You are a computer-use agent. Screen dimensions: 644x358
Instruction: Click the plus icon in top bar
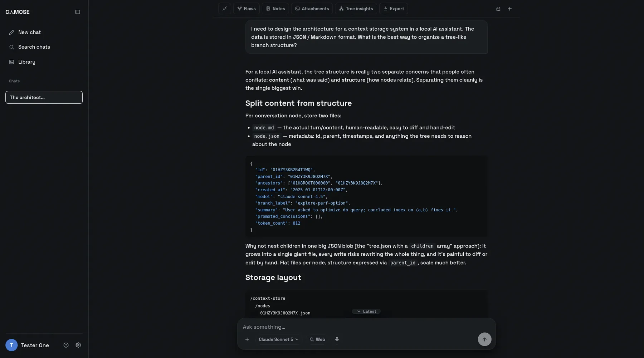point(509,9)
